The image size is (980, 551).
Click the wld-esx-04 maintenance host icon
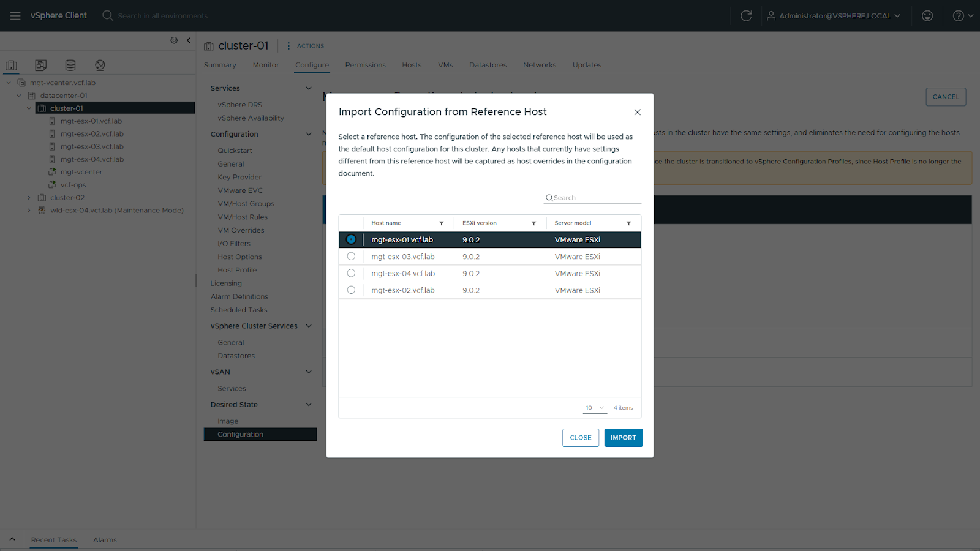(42, 211)
